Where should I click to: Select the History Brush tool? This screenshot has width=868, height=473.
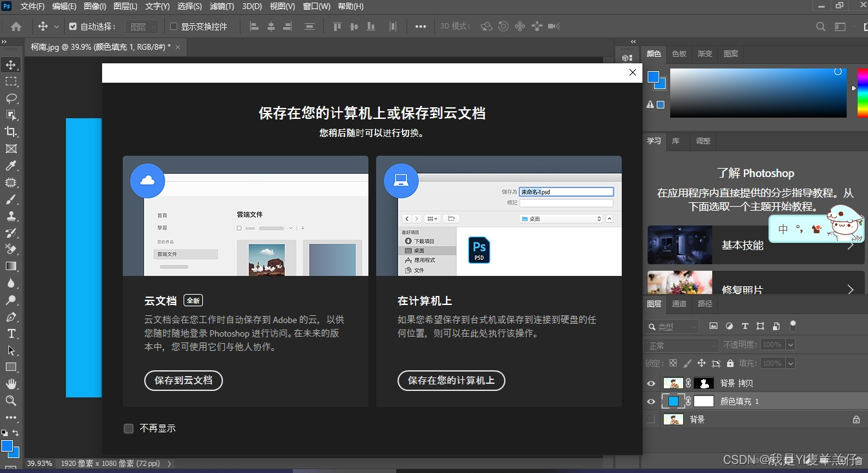pos(11,233)
